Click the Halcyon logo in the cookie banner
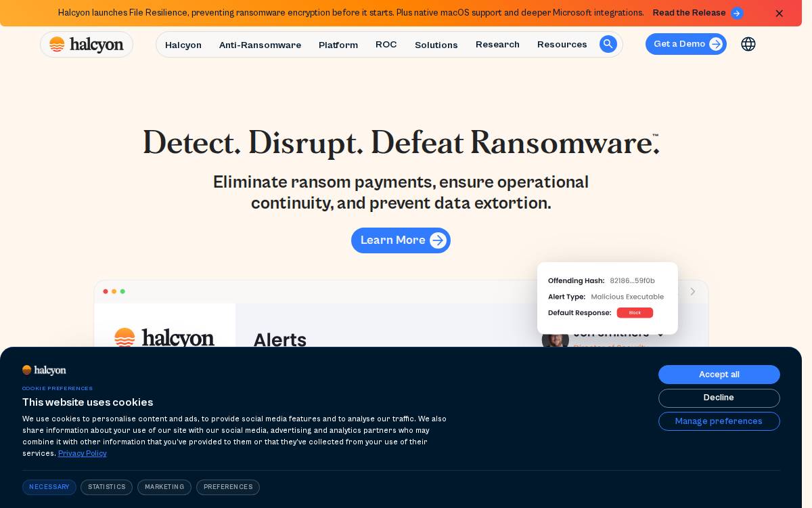Viewport: 812px width, 508px height. 44,371
